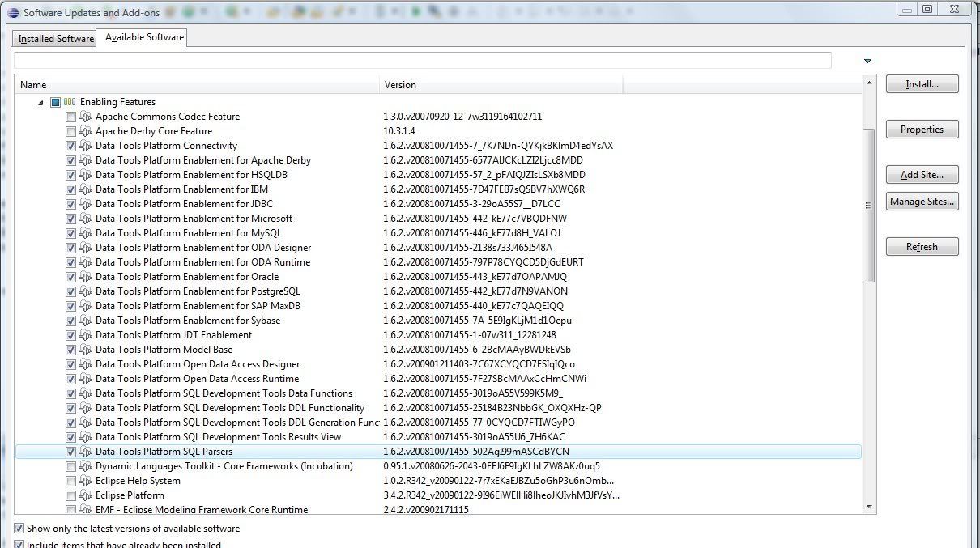The image size is (980, 548).
Task: Open the view menu dropdown arrow near filter
Action: 867,61
